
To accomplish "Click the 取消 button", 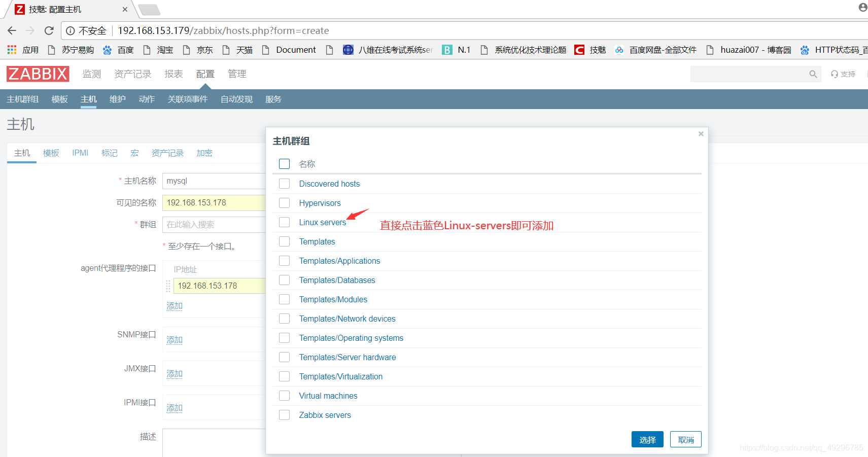I will click(x=686, y=439).
